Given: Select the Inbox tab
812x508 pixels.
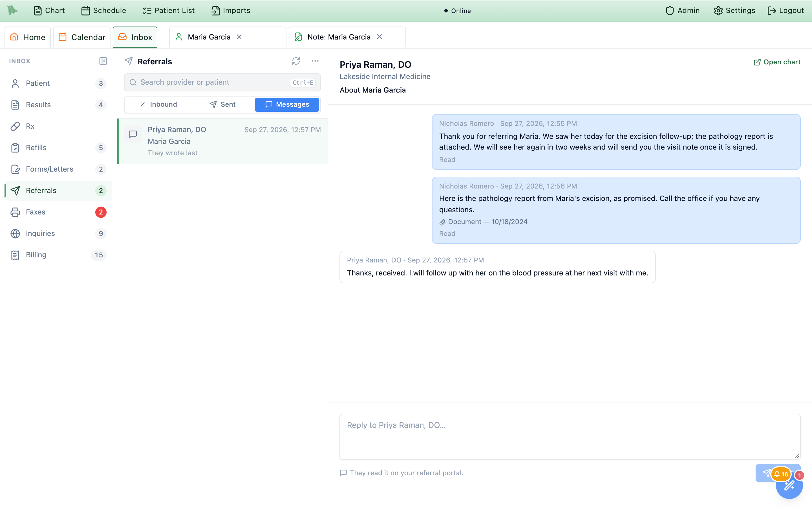Looking at the screenshot, I should point(135,37).
